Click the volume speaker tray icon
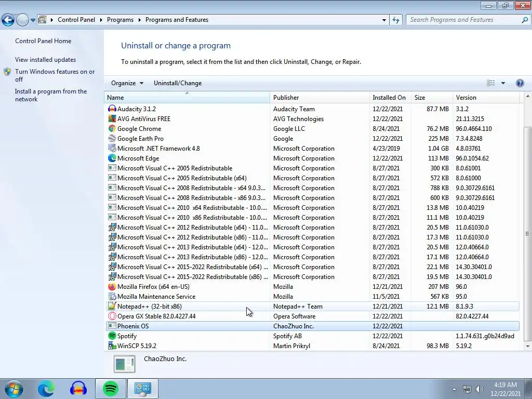Screen dimensions: 532x399 (479, 389)
